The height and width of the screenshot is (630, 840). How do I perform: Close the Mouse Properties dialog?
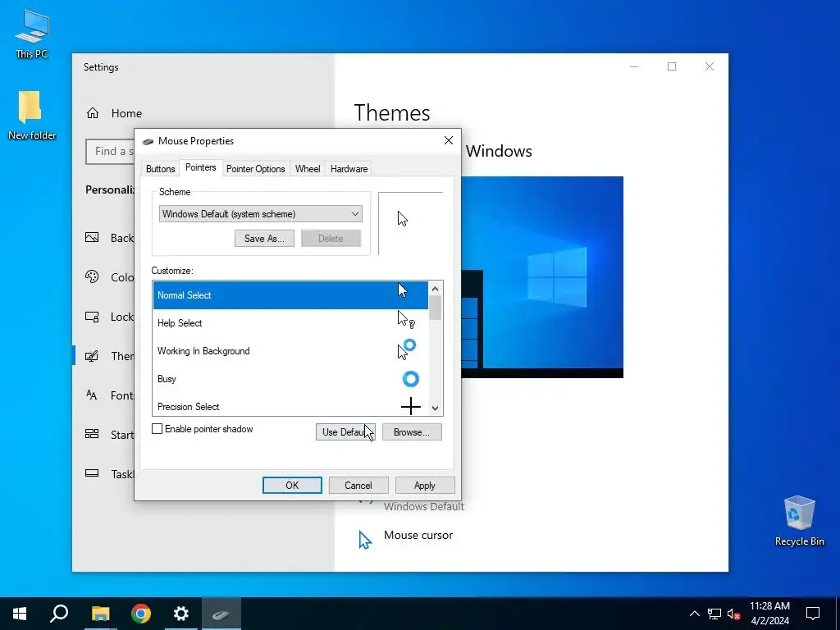449,140
